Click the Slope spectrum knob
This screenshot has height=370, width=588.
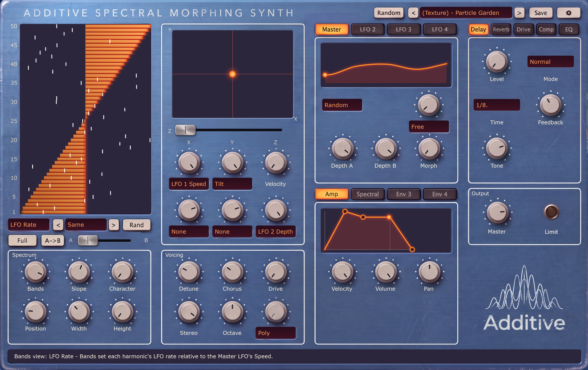pyautogui.click(x=79, y=272)
